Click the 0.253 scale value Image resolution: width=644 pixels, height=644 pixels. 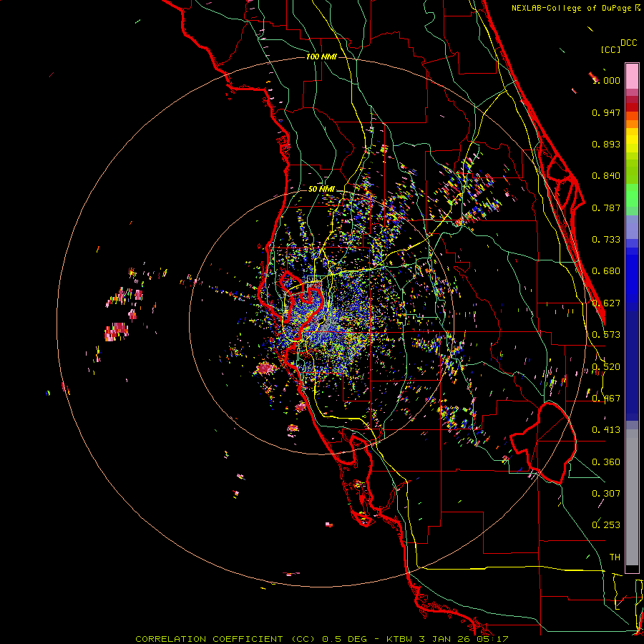[606, 525]
